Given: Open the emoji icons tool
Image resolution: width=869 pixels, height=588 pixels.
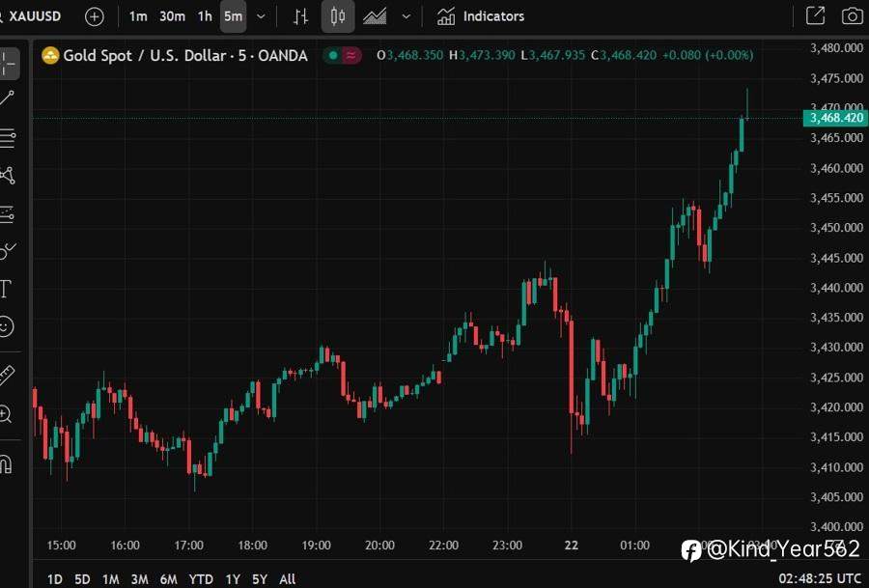Looking at the screenshot, I should point(6,326).
